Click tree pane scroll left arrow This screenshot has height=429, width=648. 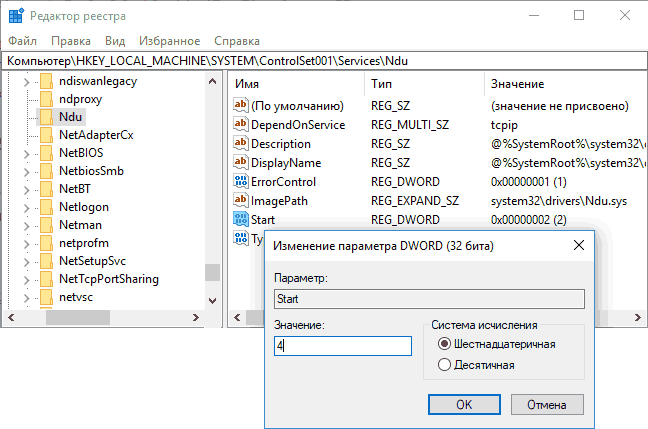tap(11, 317)
